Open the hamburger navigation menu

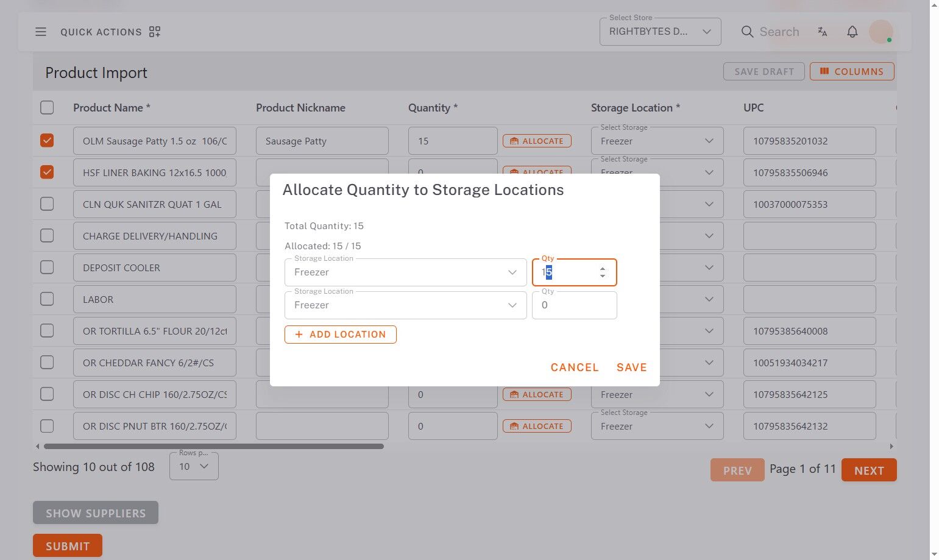[41, 32]
